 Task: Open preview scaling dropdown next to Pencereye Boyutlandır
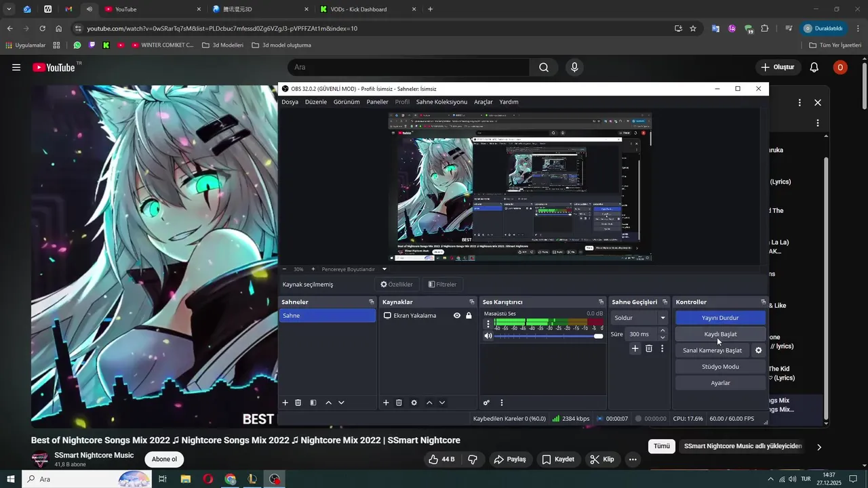(x=384, y=269)
